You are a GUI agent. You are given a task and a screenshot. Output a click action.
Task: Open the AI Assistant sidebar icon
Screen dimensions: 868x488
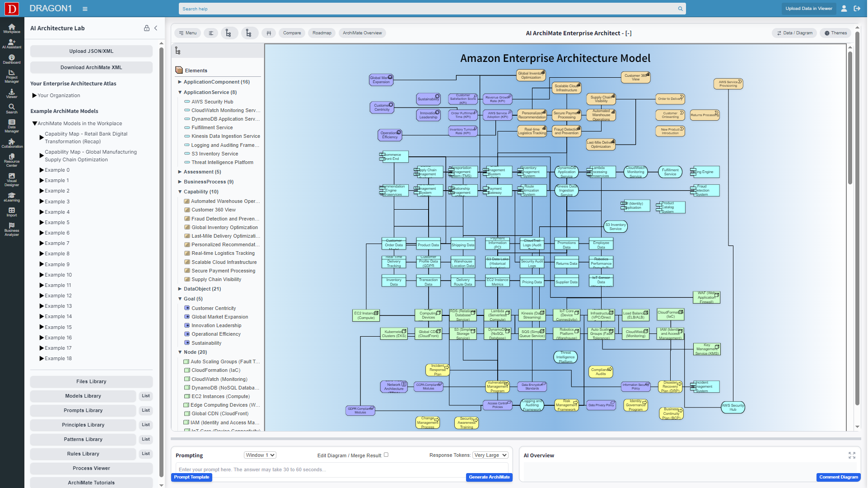12,43
